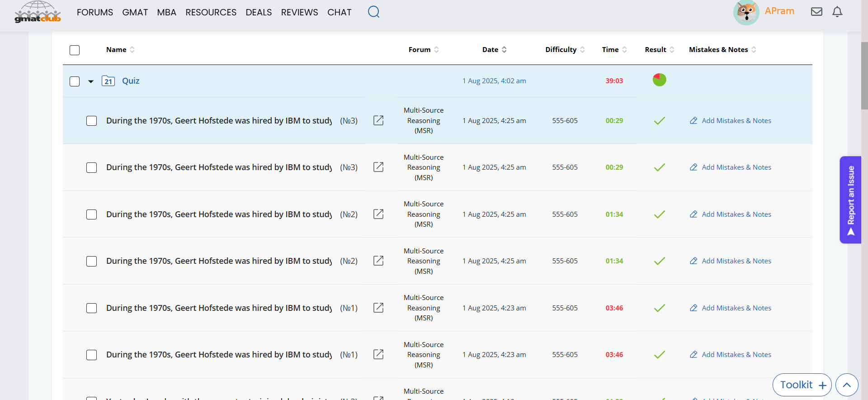Open the search magnifier icon in navbar
868x400 pixels.
[x=373, y=12]
